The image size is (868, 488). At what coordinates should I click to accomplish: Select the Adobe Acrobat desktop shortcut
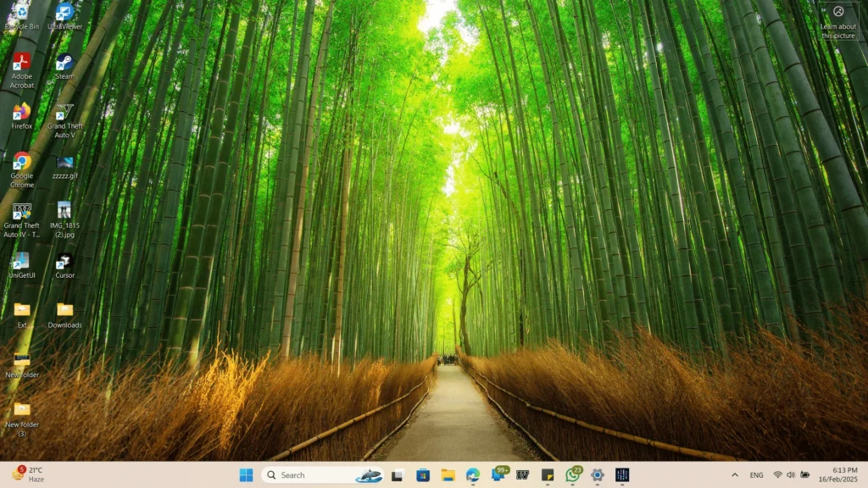(x=21, y=71)
